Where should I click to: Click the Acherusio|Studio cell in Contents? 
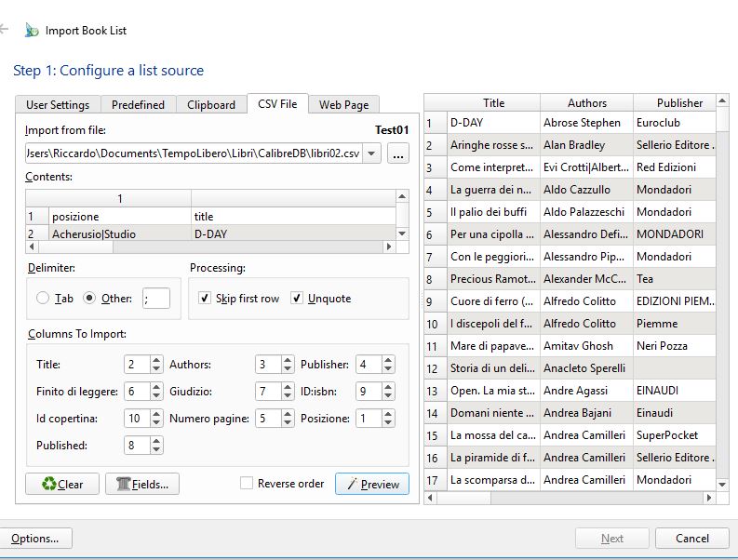(120, 233)
